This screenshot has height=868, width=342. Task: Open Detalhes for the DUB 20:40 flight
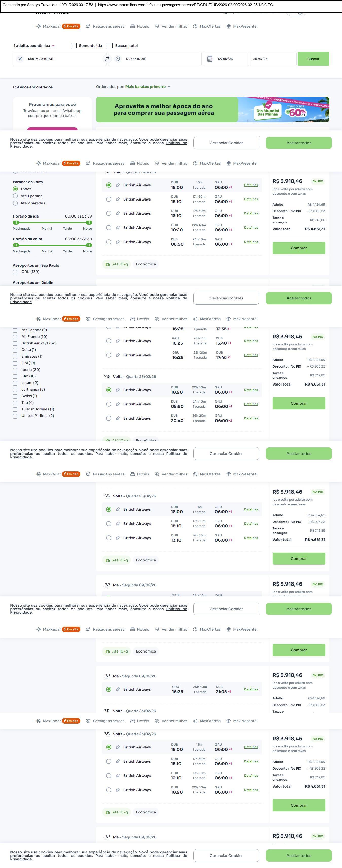[x=251, y=418]
